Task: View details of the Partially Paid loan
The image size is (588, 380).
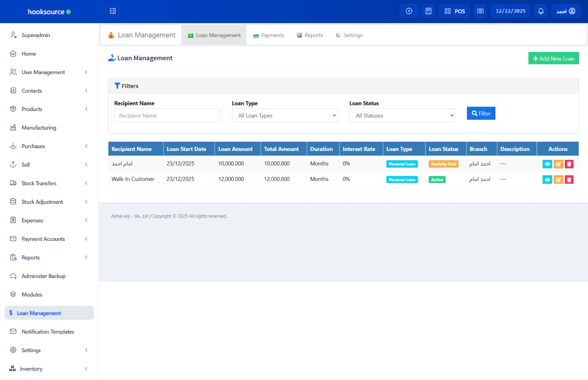Action: [547, 164]
